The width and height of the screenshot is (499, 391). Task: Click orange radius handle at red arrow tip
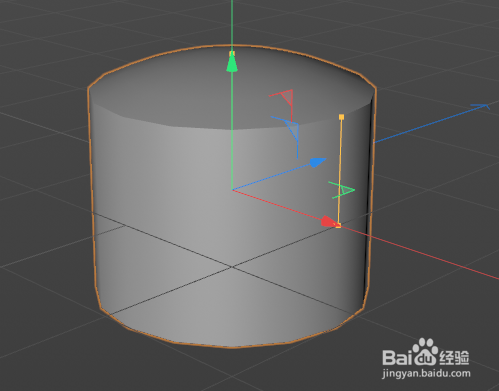[338, 226]
